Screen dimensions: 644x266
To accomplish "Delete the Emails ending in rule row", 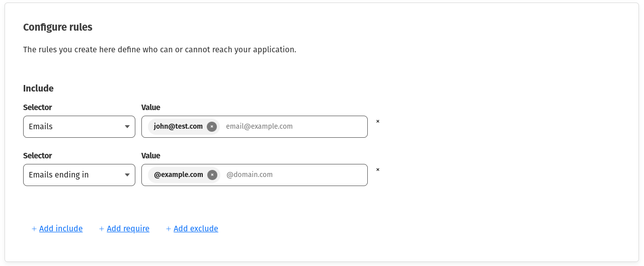I will [378, 169].
